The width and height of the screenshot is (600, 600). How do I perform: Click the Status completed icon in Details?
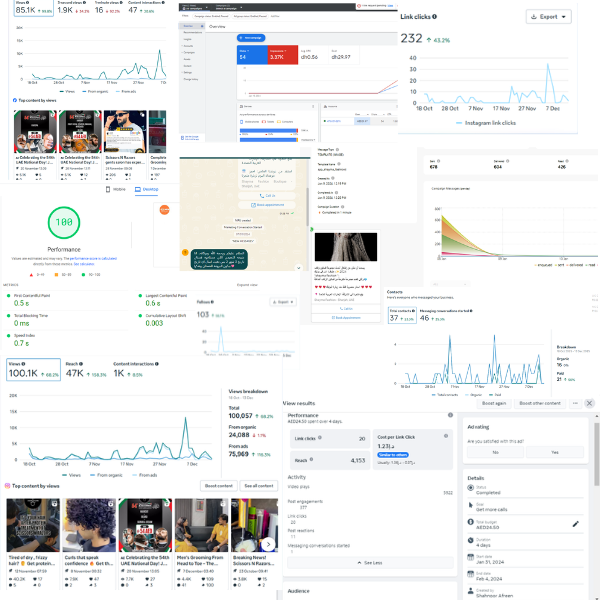coord(471,488)
